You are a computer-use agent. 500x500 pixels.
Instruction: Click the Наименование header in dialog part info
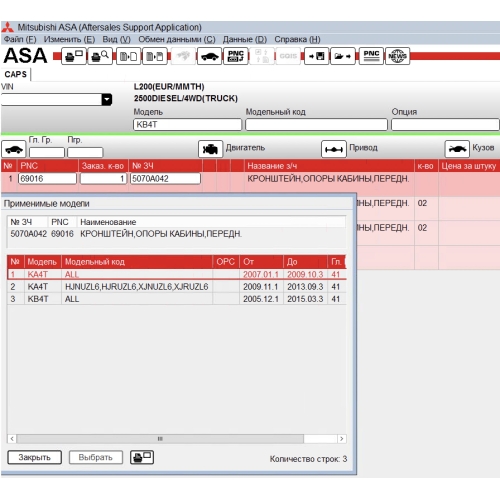click(x=108, y=222)
